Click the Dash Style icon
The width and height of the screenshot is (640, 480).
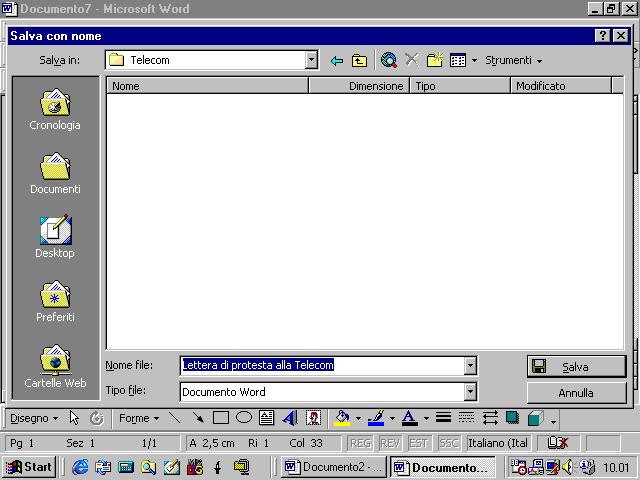pyautogui.click(x=467, y=418)
